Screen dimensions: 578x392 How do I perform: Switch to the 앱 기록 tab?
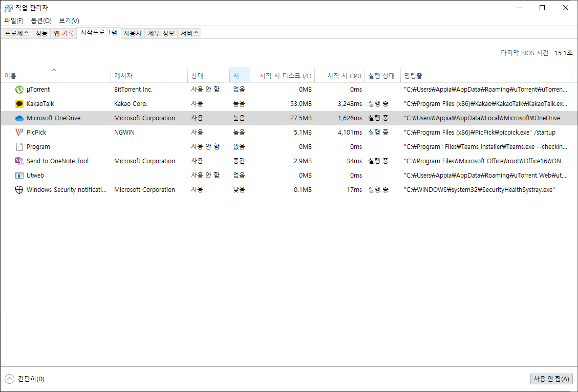tap(64, 33)
